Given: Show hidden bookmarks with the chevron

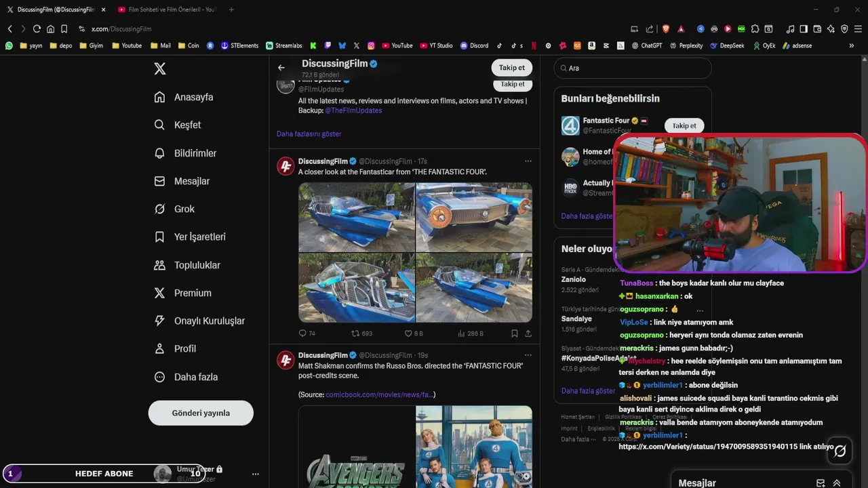Looking at the screenshot, I should tap(852, 45).
